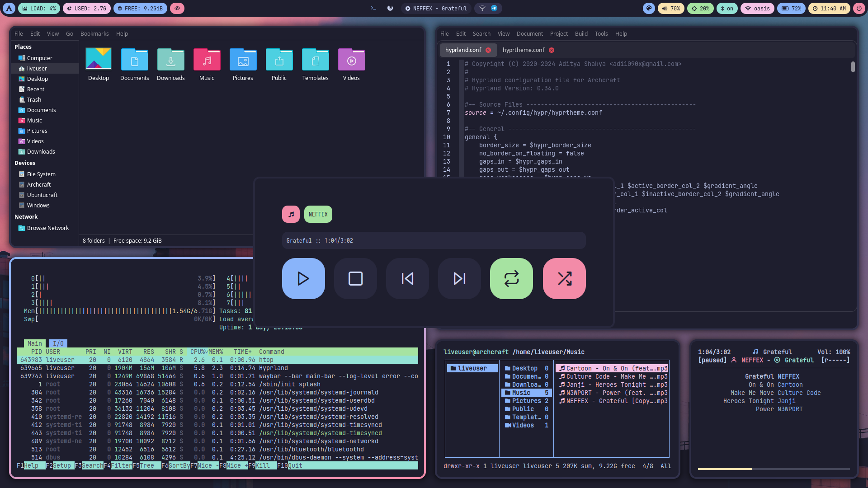Click the Telegram icon in top bar
This screenshot has width=868, height=488.
pos(494,8)
